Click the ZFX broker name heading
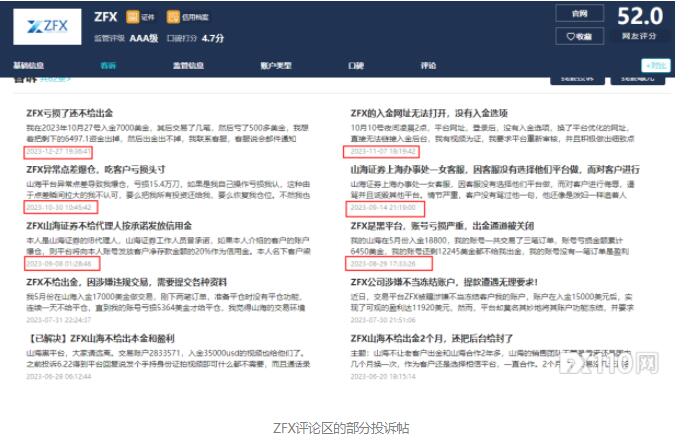Image resolution: width=689 pixels, height=446 pixels. pyautogui.click(x=105, y=17)
